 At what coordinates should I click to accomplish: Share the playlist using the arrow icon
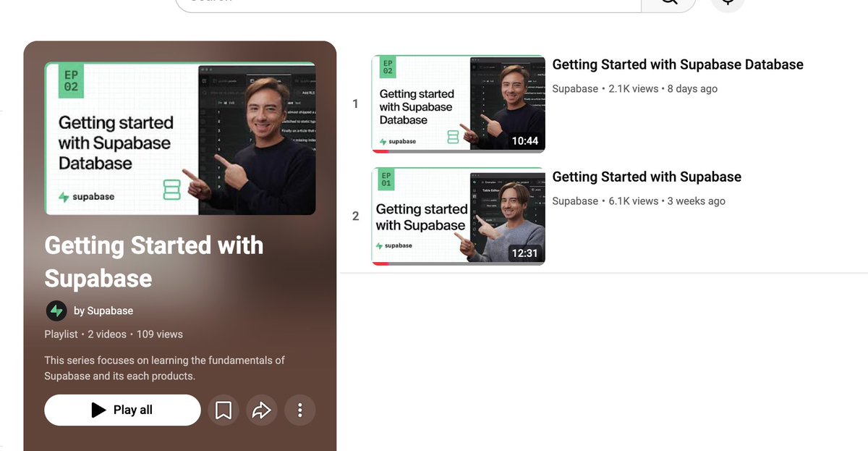(261, 410)
